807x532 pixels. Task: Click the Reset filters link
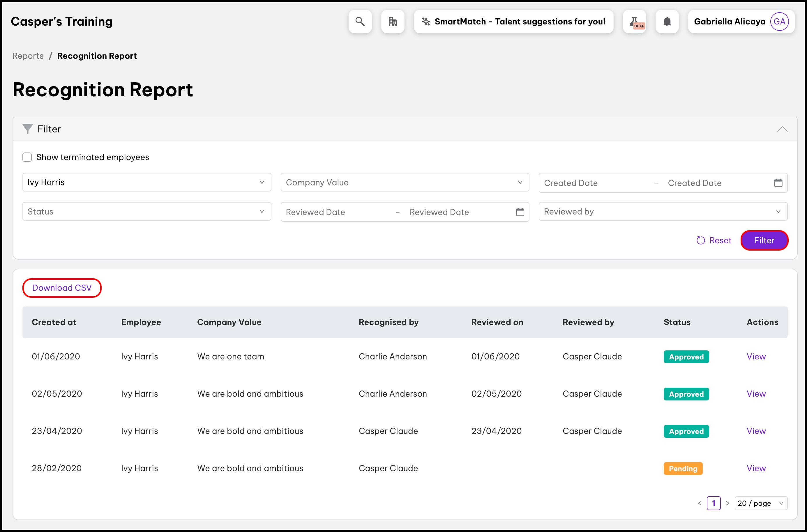tap(714, 240)
